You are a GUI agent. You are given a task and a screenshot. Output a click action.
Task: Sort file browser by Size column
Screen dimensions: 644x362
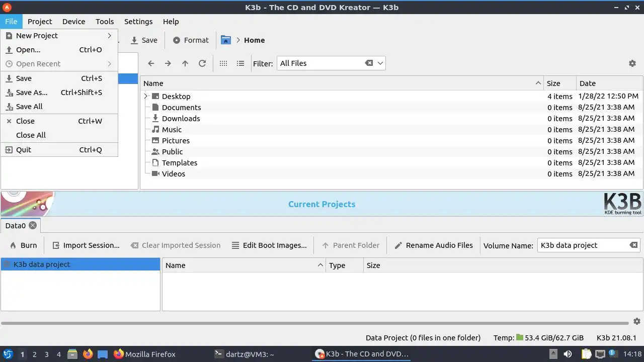click(559, 83)
